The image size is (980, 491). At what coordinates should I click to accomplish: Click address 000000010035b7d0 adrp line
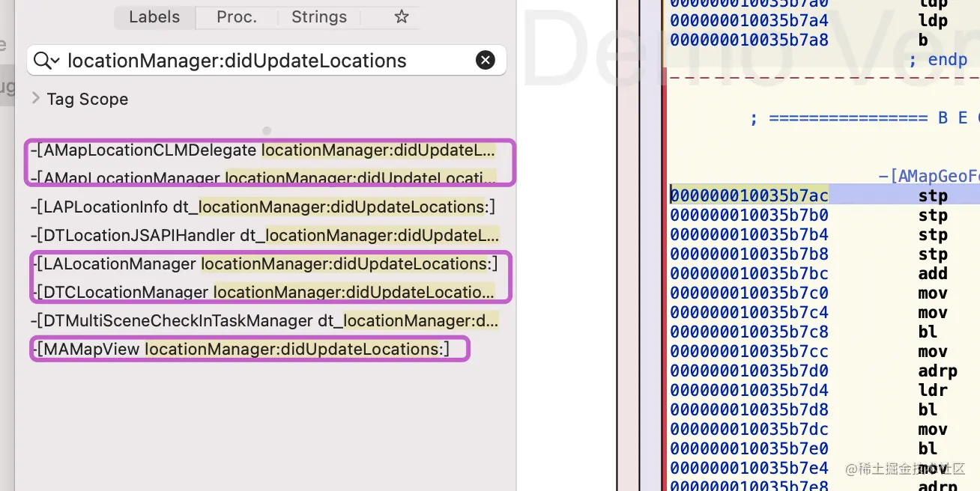749,371
